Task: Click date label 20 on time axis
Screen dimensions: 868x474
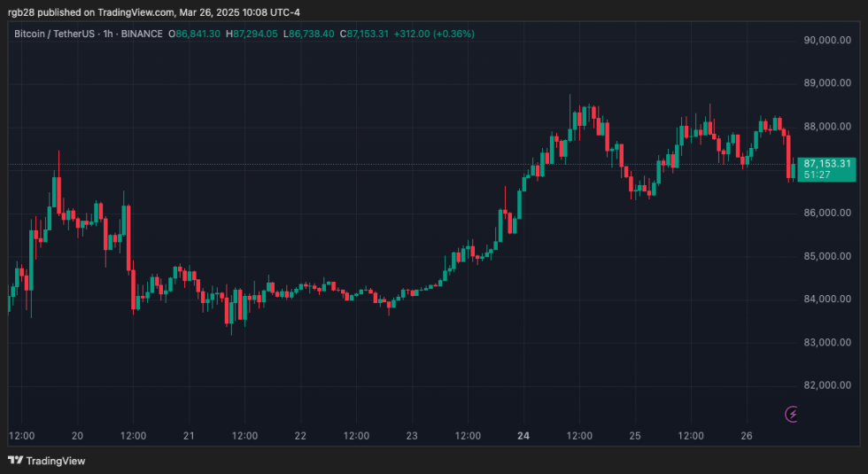Action: (x=77, y=436)
